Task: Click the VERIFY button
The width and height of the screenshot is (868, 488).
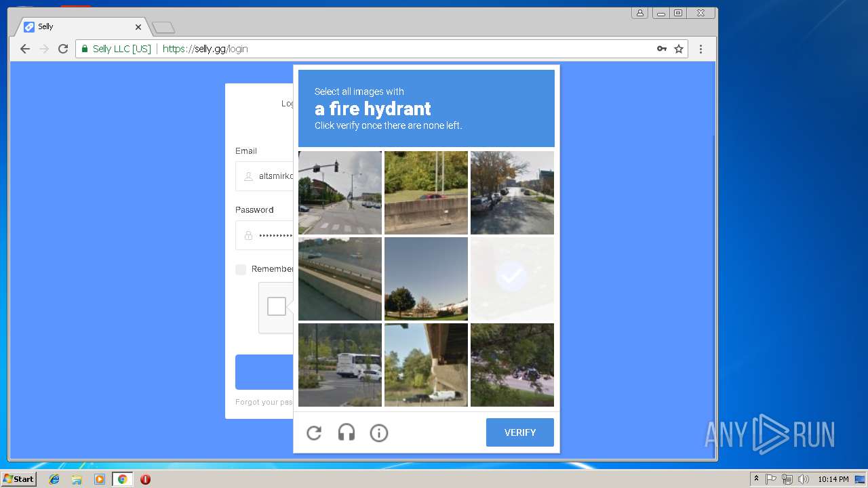Action: pos(520,432)
